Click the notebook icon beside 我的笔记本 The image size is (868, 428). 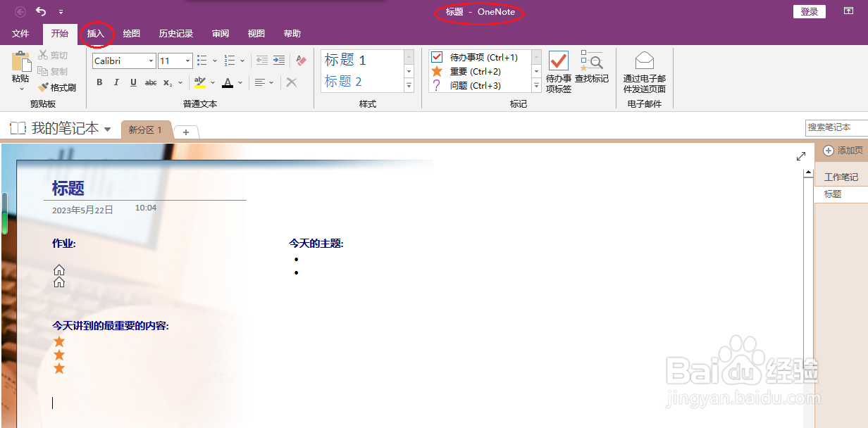coord(18,128)
